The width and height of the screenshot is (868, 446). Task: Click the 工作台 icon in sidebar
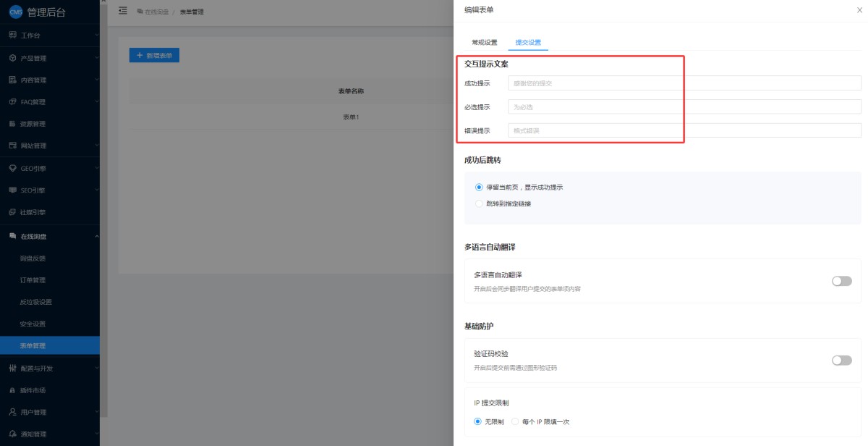(x=12, y=35)
